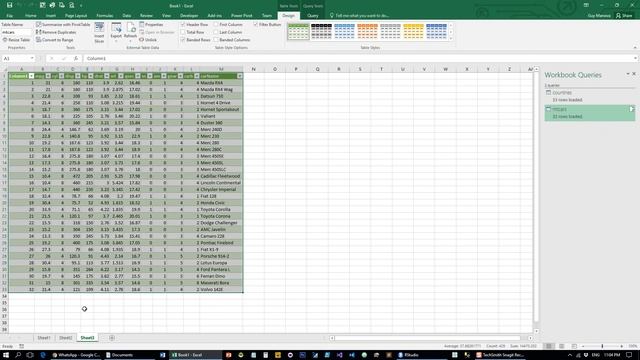Enable Last Column checkbox
This screenshot has height=360, width=640.
[x=216, y=32]
